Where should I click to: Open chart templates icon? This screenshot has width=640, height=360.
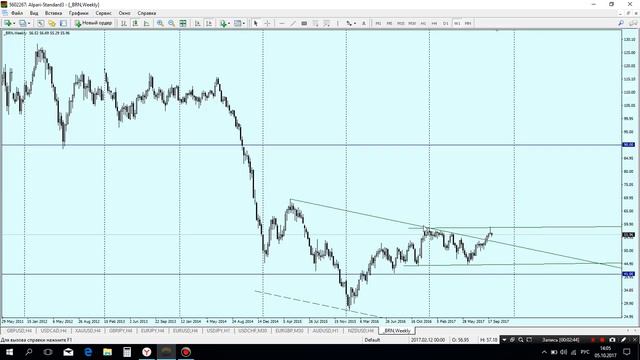click(238, 24)
